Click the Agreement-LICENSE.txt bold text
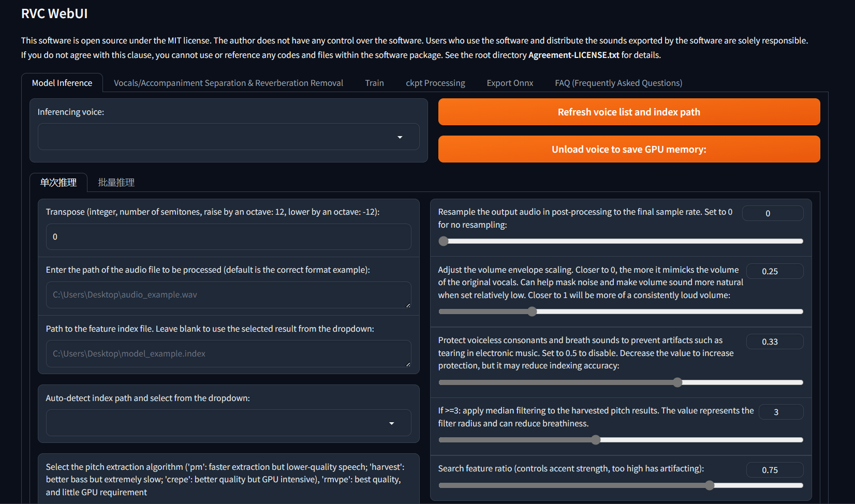 click(x=573, y=55)
